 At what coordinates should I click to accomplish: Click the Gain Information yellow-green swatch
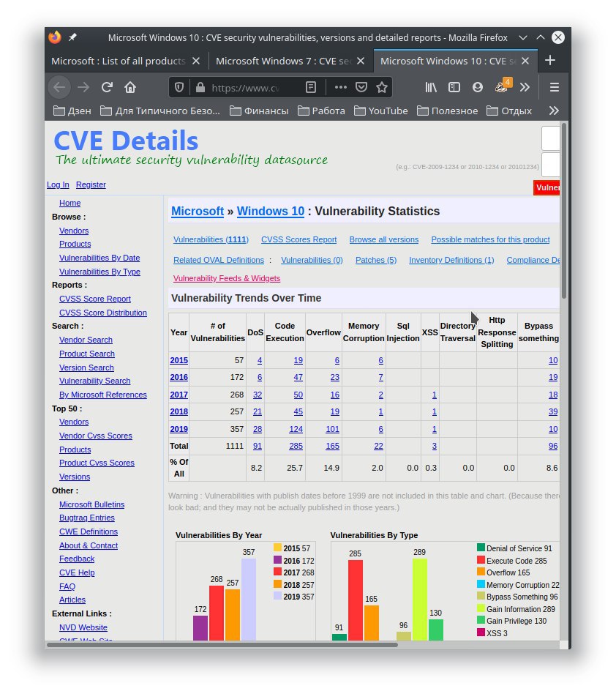click(481, 608)
